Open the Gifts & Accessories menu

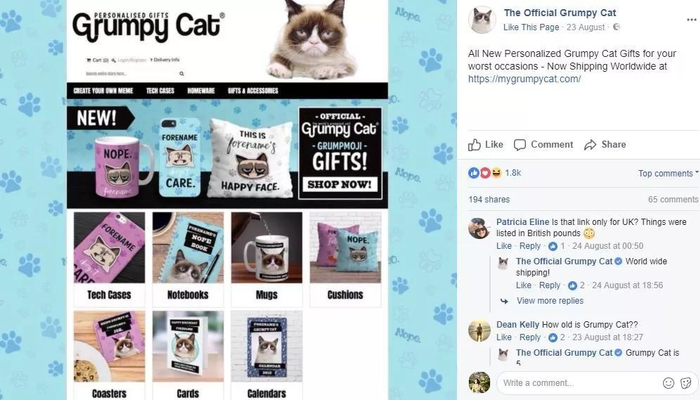pos(253,91)
